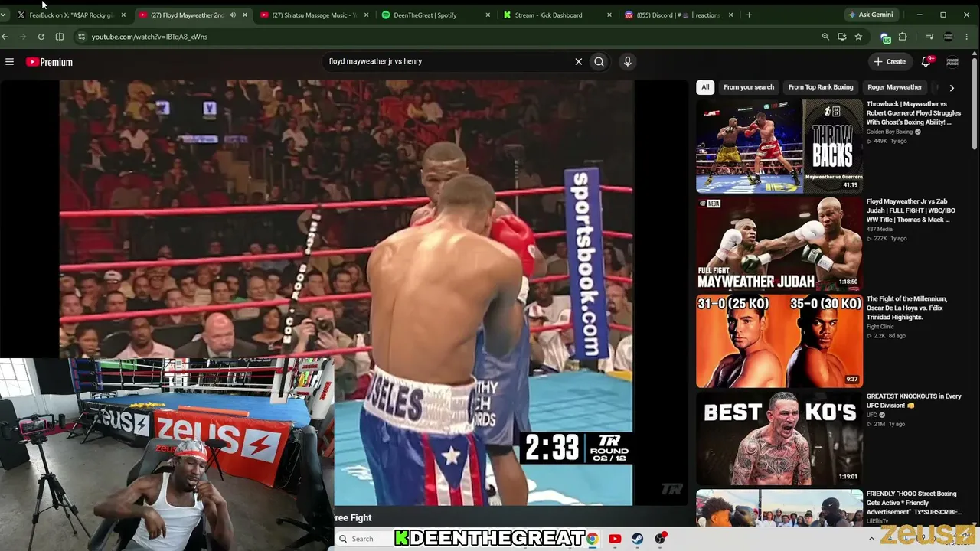Start voice search with the microphone icon
Screen dimensions: 980x551
[627, 61]
